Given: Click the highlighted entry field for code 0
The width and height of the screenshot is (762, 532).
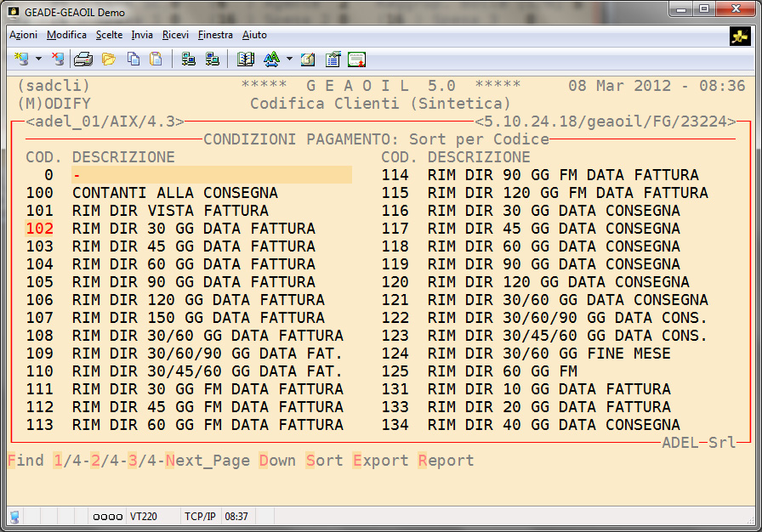Looking at the screenshot, I should coord(211,175).
